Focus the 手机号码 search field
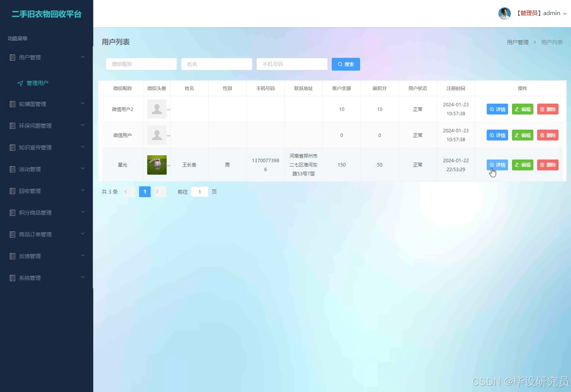The image size is (571, 392). pyautogui.click(x=292, y=64)
